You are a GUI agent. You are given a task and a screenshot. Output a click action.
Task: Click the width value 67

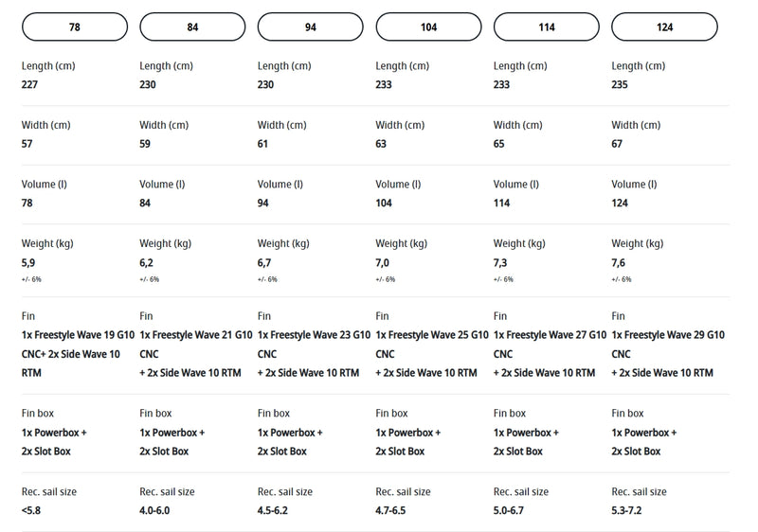coord(618,144)
